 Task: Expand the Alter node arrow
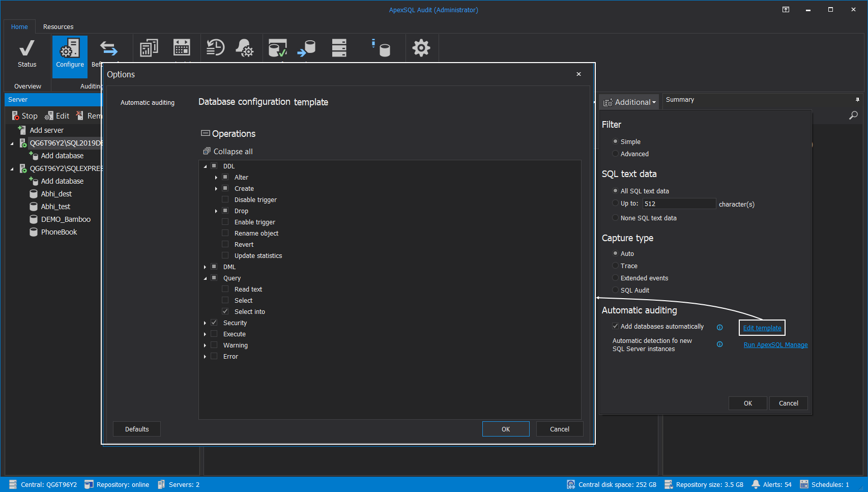click(216, 178)
